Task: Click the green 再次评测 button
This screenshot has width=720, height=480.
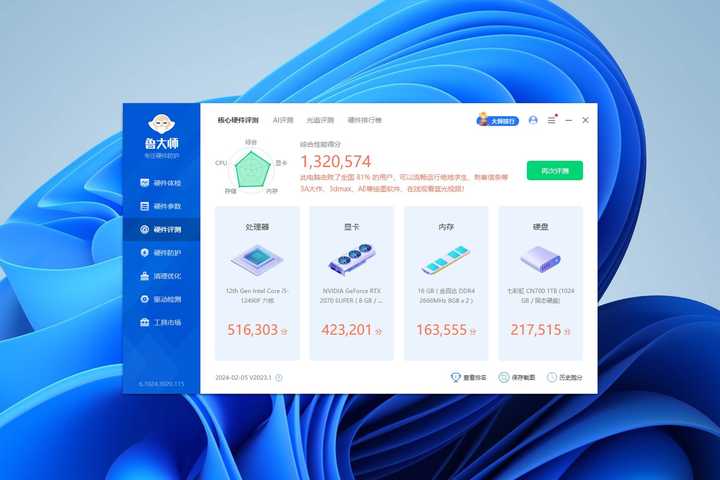Action: point(555,170)
